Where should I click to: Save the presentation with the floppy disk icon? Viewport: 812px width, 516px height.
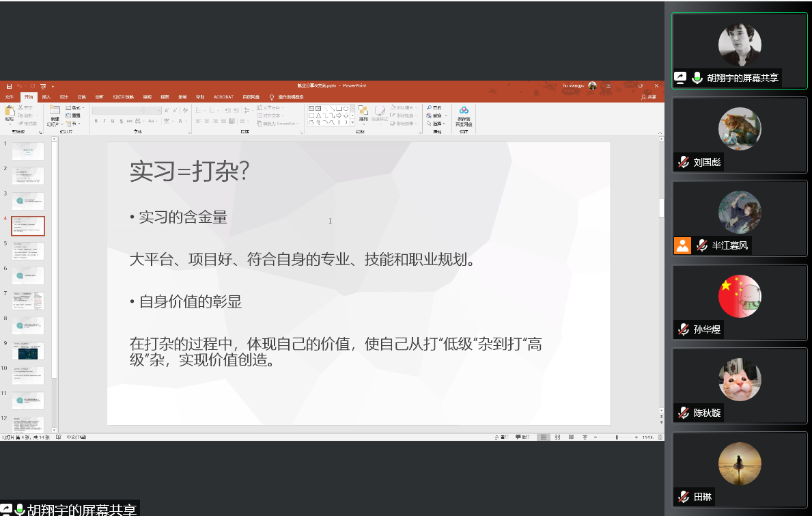click(x=9, y=86)
